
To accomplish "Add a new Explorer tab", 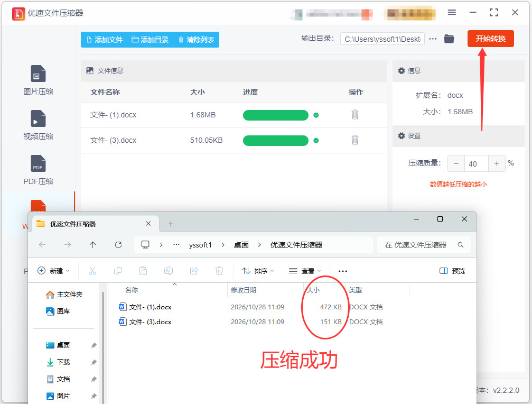I will coord(171,224).
